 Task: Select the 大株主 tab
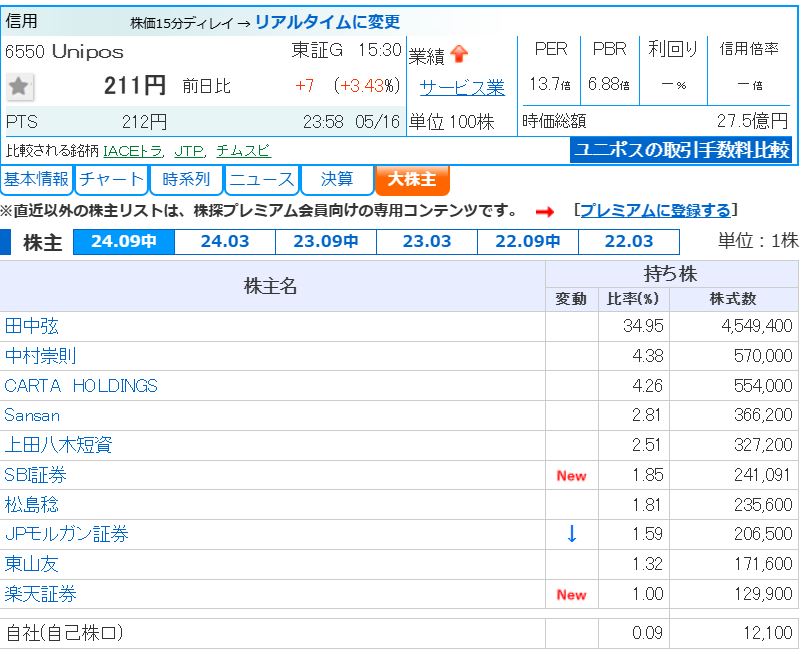click(412, 179)
